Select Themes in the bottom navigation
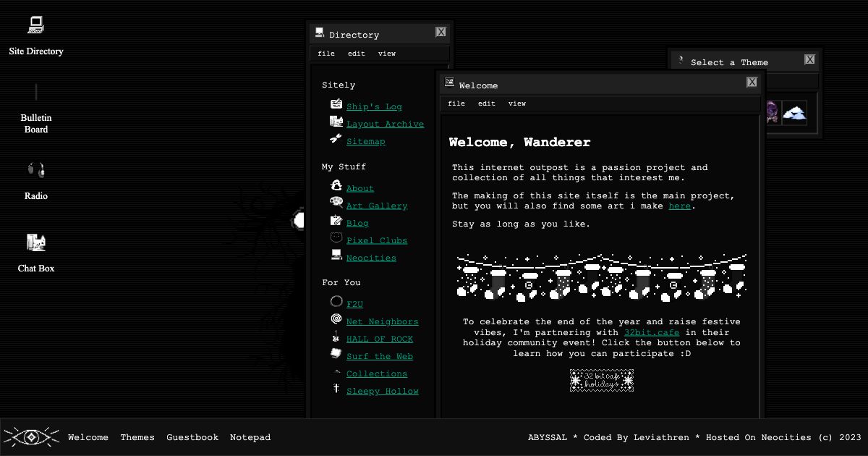The height and width of the screenshot is (456, 868). click(137, 437)
